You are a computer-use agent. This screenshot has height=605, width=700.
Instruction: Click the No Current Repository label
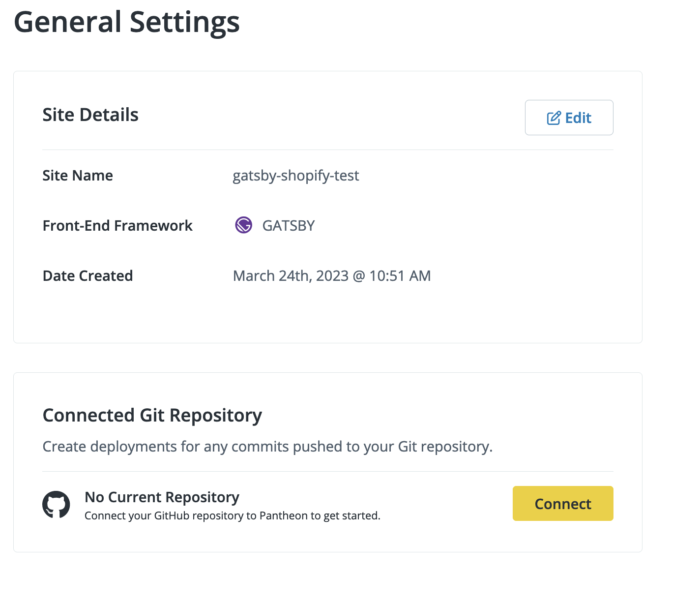pos(162,497)
